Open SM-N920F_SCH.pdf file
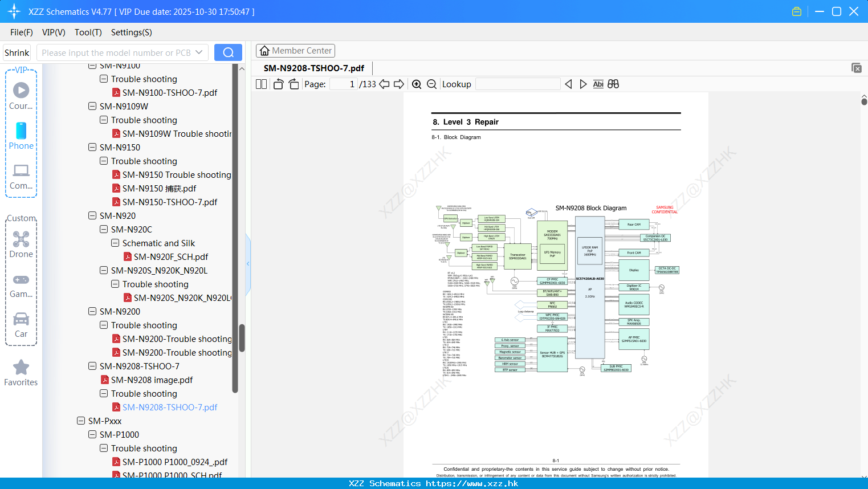 (171, 256)
